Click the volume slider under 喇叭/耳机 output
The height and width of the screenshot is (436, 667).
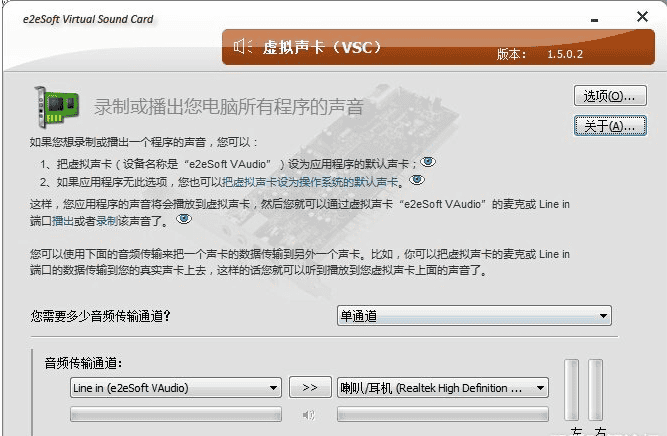pos(443,414)
